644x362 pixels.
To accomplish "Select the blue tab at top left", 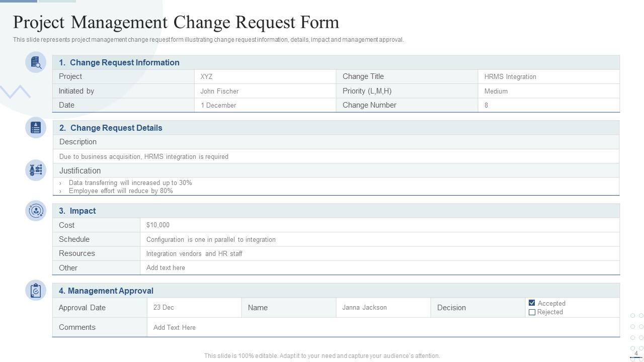I will (x=19, y=2).
